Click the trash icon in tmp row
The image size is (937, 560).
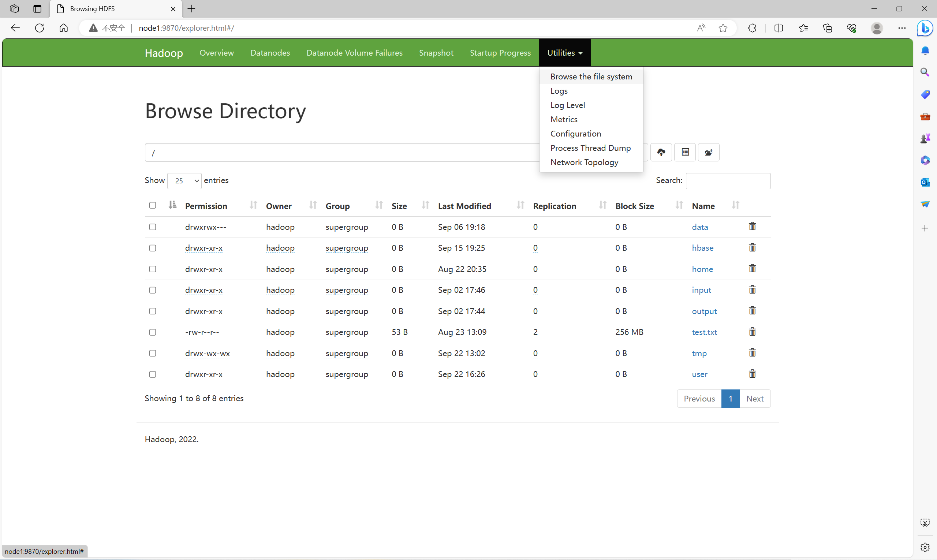(752, 353)
